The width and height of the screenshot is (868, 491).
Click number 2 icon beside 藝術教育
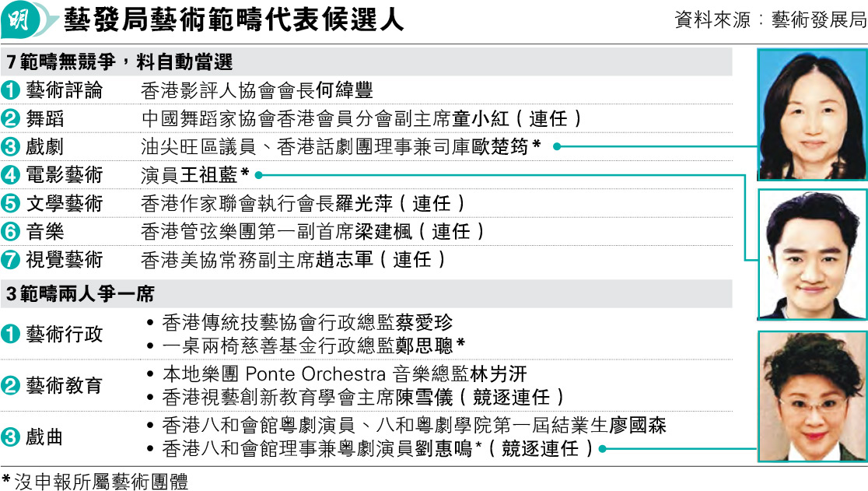(x=11, y=385)
